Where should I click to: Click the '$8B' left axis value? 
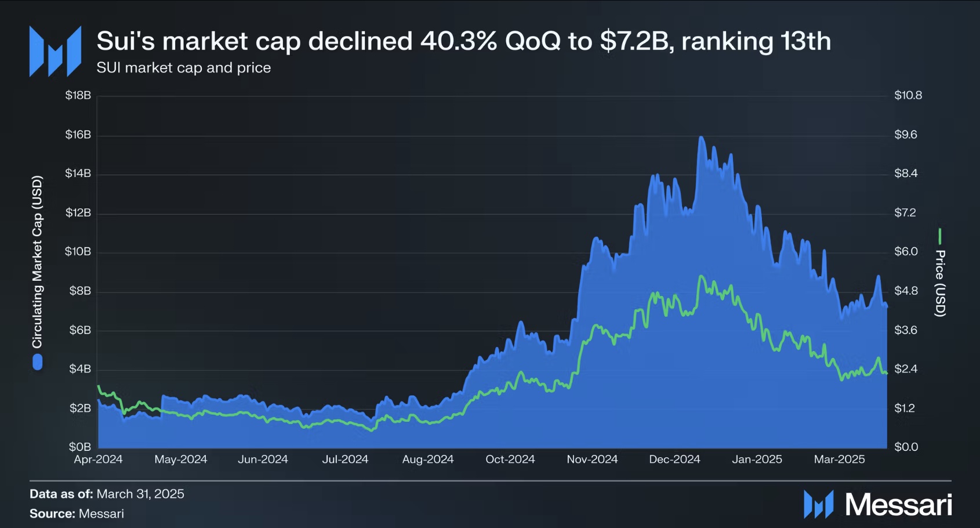coord(81,291)
